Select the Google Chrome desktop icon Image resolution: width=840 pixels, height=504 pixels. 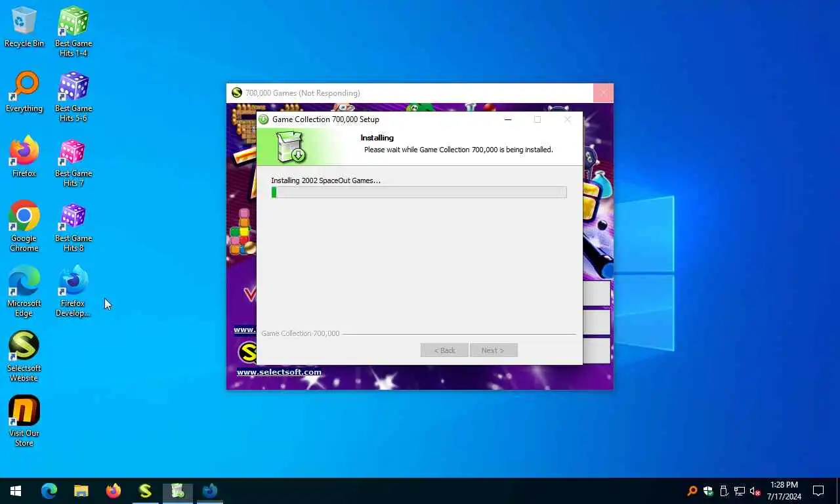point(24,226)
